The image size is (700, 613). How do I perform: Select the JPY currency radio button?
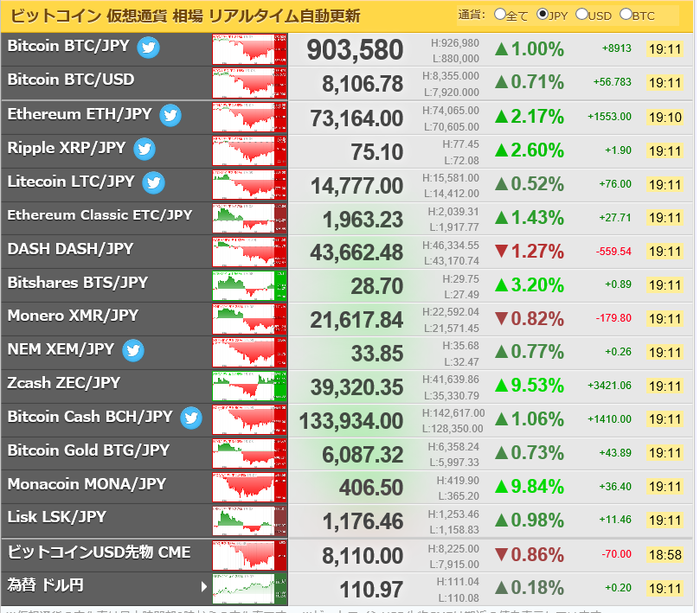[x=543, y=15]
